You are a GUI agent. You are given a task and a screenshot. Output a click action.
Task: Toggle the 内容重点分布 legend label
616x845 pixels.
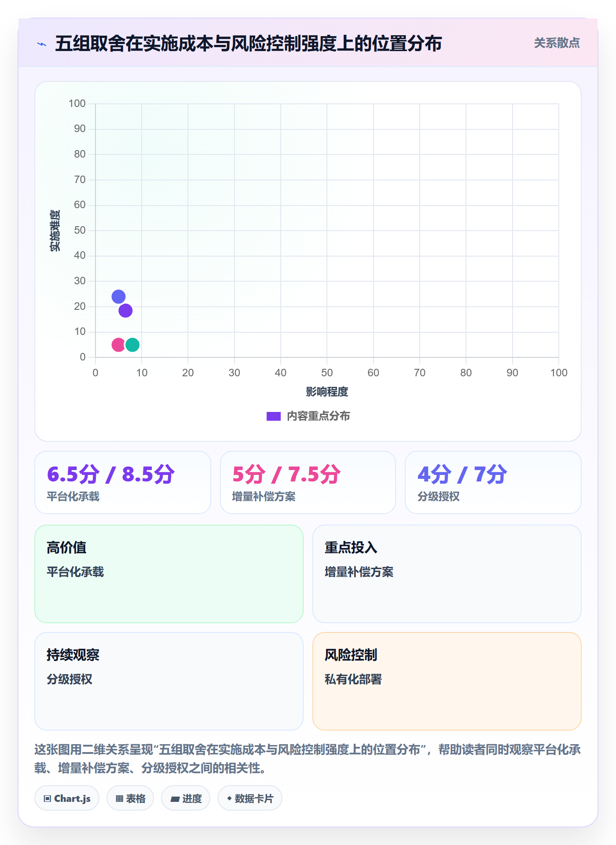(x=319, y=416)
